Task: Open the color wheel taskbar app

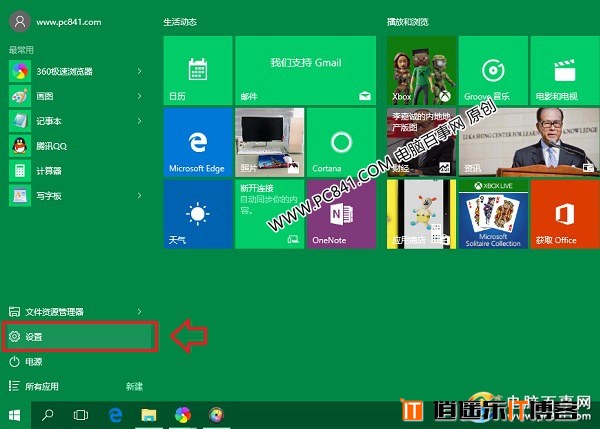Action: click(x=216, y=415)
